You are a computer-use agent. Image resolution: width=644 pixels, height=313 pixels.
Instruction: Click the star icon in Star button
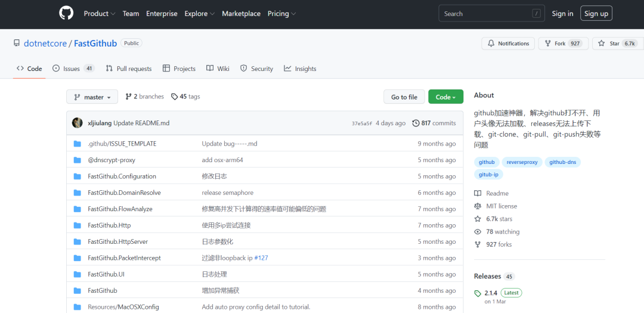tap(601, 44)
